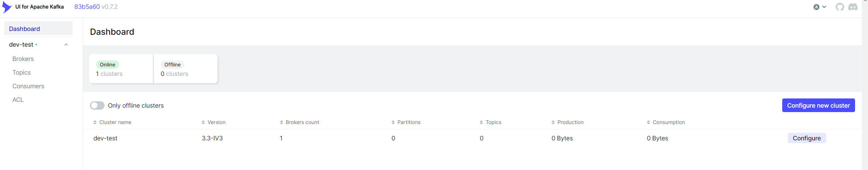The image size is (868, 170).
Task: Open the GitHub repository icon
Action: click(x=840, y=7)
